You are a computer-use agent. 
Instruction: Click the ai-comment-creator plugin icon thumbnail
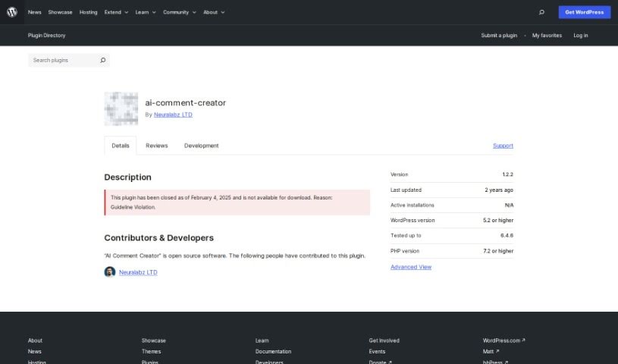click(x=121, y=109)
